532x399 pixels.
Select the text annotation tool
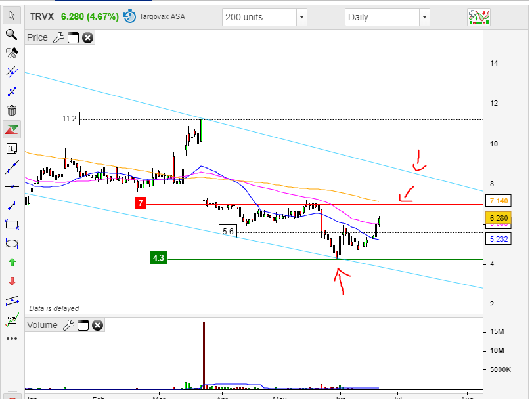tap(11, 148)
